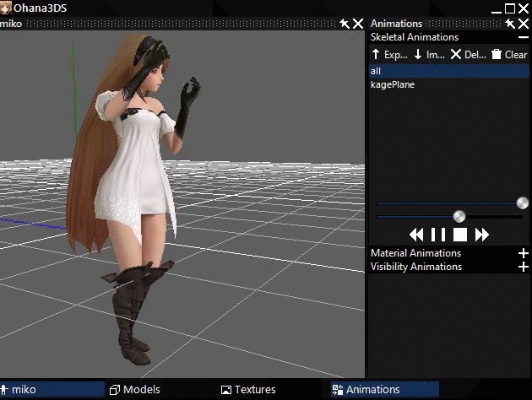Skip forward to next animation frame
Image resolution: width=532 pixels, height=400 pixels.
click(482, 235)
